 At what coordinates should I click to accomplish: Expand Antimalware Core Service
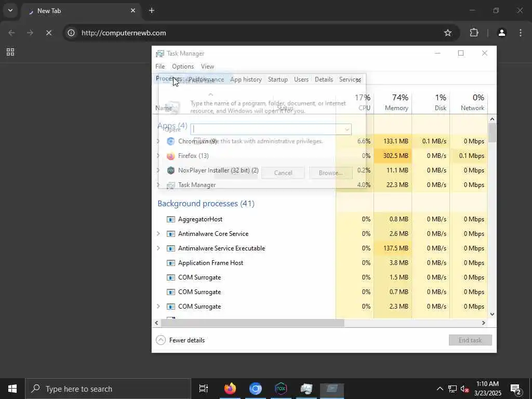point(158,234)
